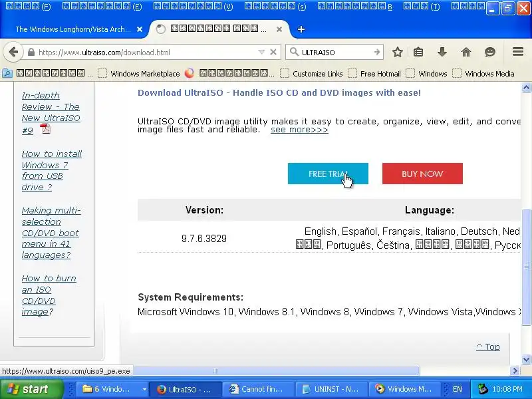Click the FREE TRIAL button

(328, 174)
